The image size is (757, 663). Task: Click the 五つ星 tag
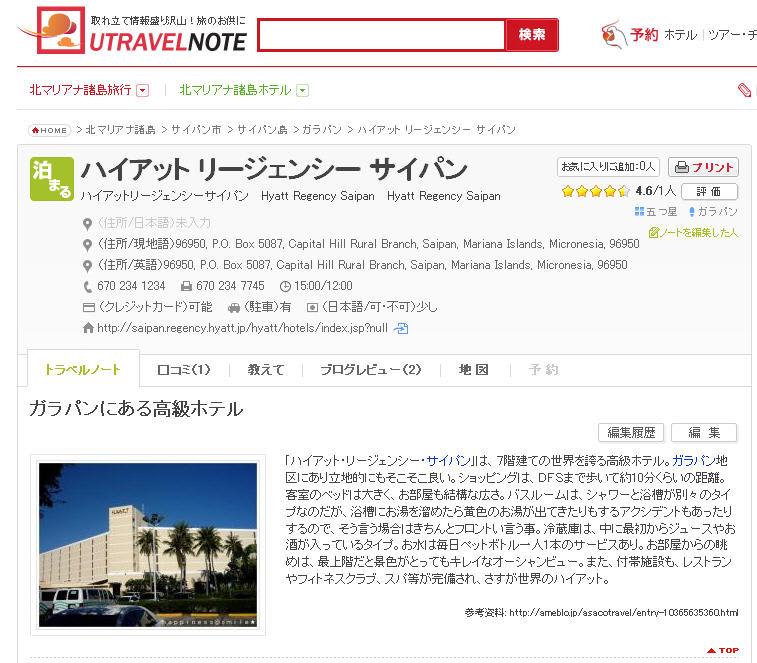coord(656,212)
